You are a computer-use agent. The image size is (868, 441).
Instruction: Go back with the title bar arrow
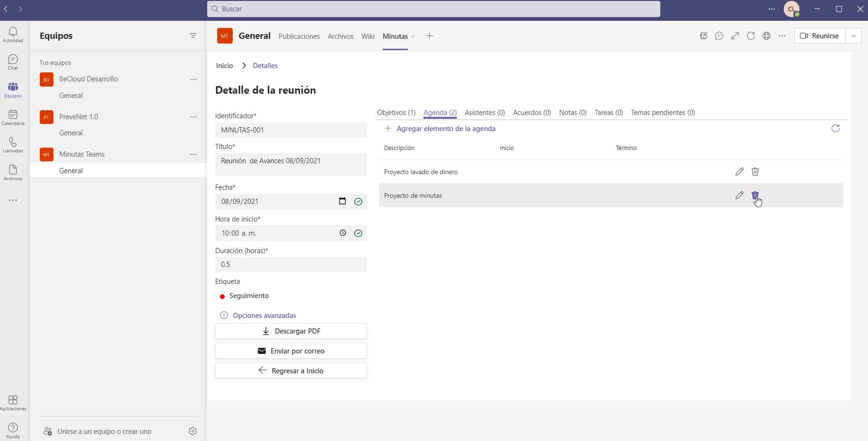[x=6, y=9]
